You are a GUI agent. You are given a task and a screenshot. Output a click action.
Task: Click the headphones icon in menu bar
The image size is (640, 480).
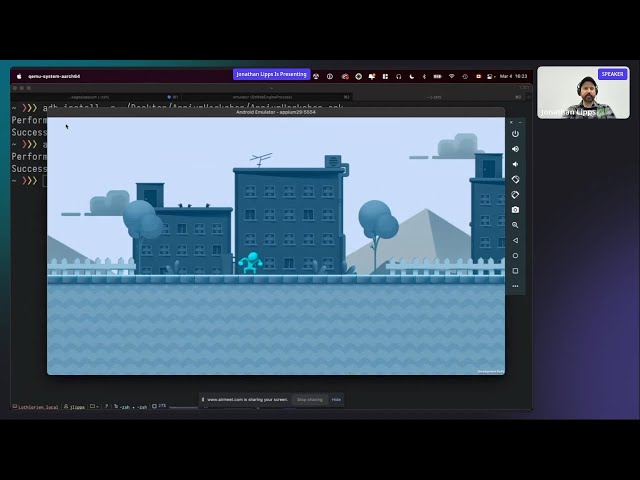click(398, 76)
